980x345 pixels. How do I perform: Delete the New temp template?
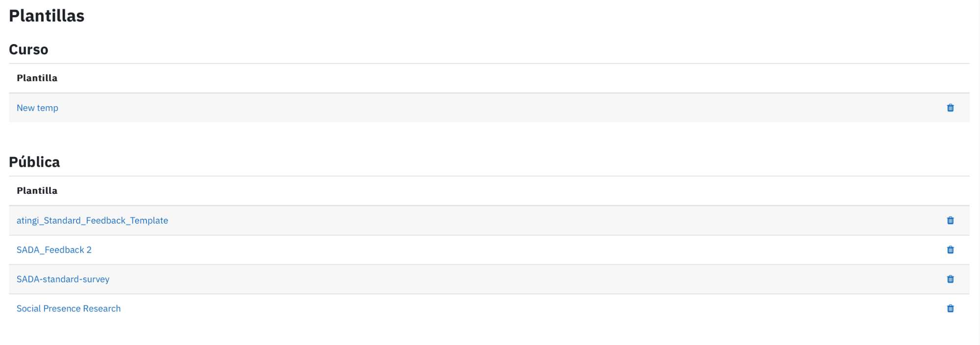pyautogui.click(x=950, y=108)
